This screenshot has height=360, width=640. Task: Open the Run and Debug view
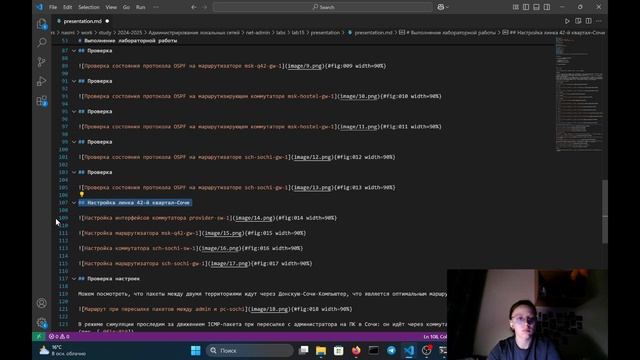point(42,81)
